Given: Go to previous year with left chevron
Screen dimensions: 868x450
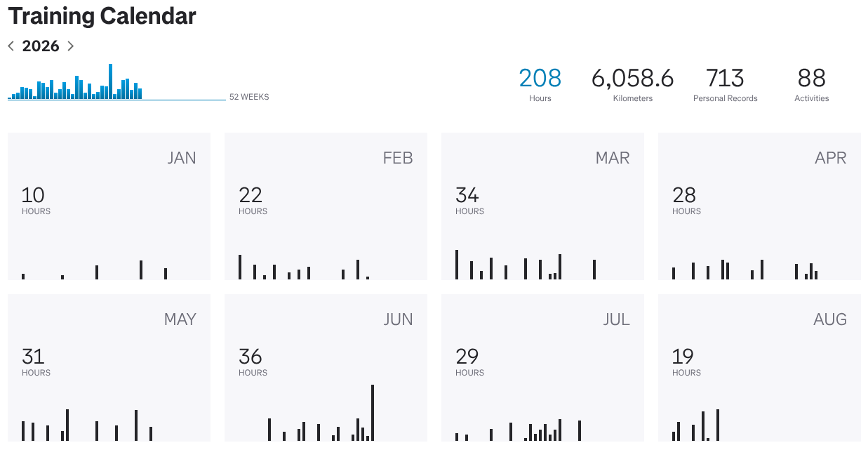Looking at the screenshot, I should pyautogui.click(x=11, y=46).
